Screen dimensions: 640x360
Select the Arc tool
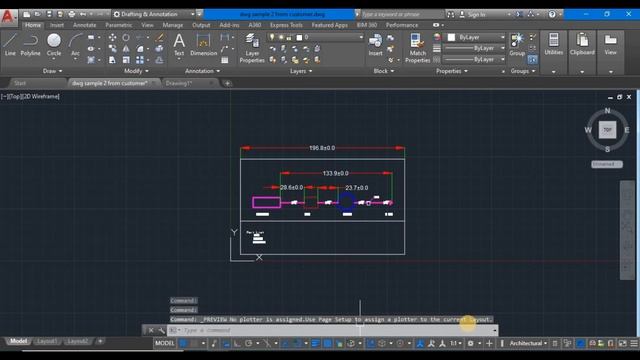(x=75, y=45)
